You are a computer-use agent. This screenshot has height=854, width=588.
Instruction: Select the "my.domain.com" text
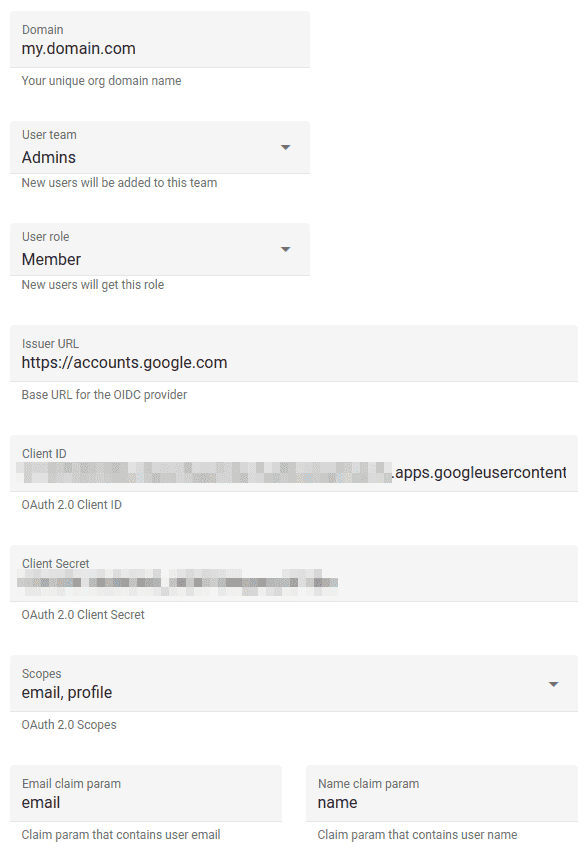click(x=77, y=48)
